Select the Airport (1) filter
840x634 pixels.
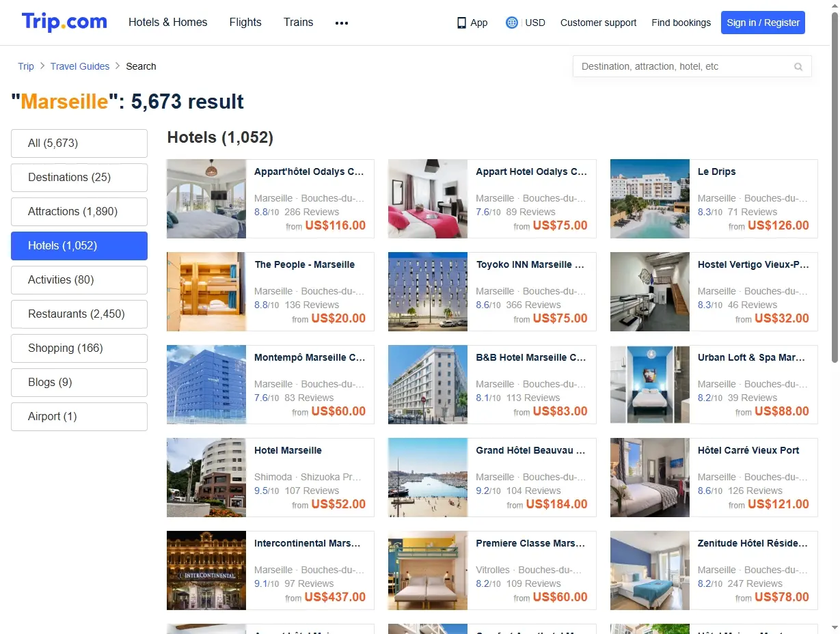(79, 417)
